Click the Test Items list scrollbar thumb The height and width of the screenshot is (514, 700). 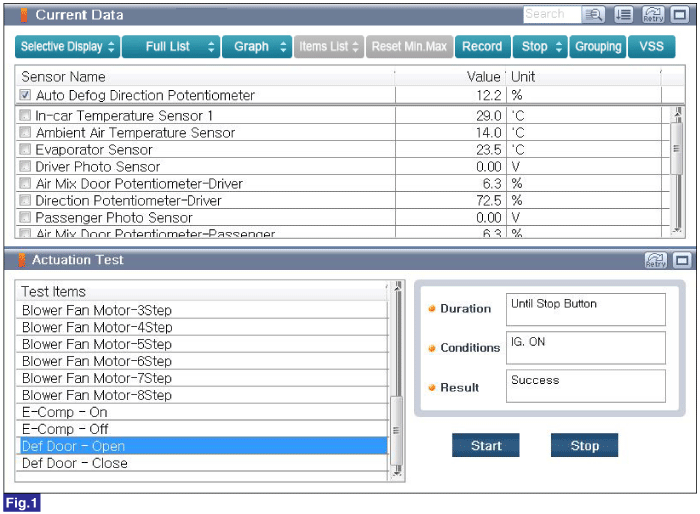click(x=396, y=430)
